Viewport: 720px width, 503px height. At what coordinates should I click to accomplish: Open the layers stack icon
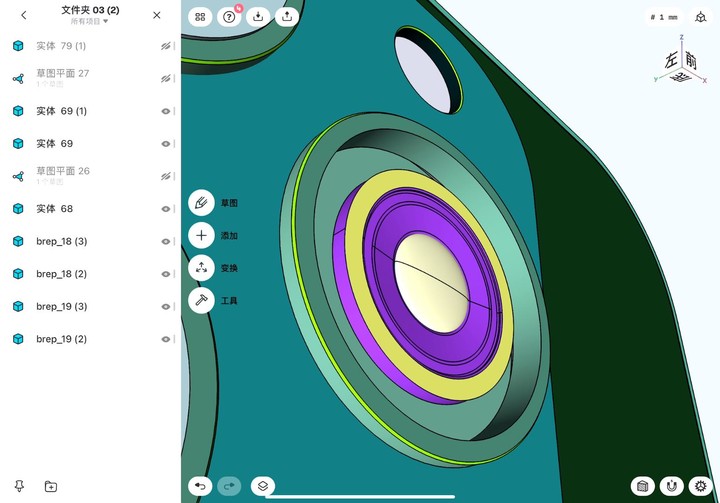pos(263,486)
